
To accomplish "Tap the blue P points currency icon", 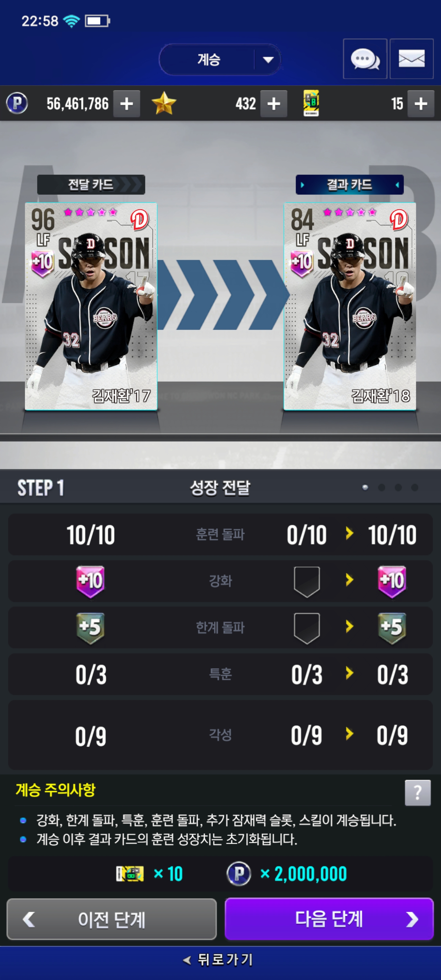I will 17,104.
